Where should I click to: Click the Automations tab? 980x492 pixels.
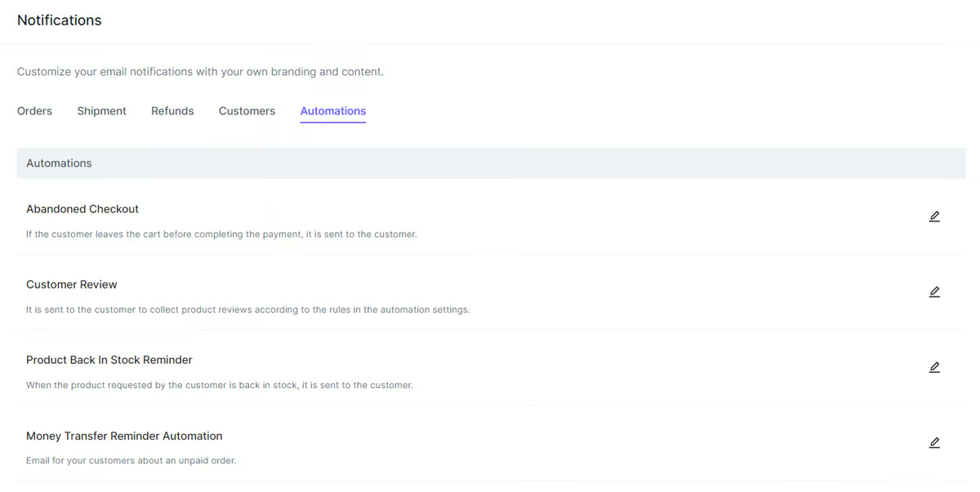click(333, 111)
